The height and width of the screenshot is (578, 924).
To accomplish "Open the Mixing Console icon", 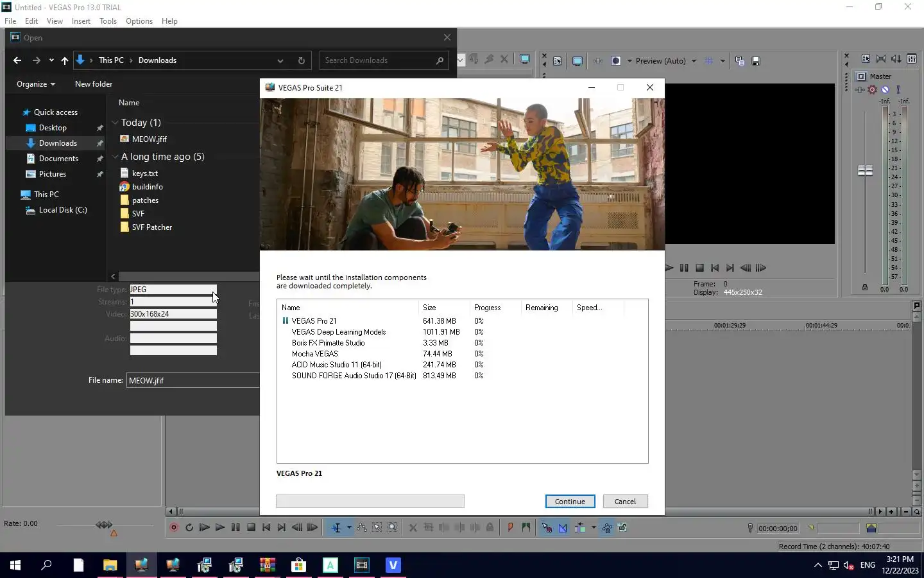I will (x=912, y=59).
